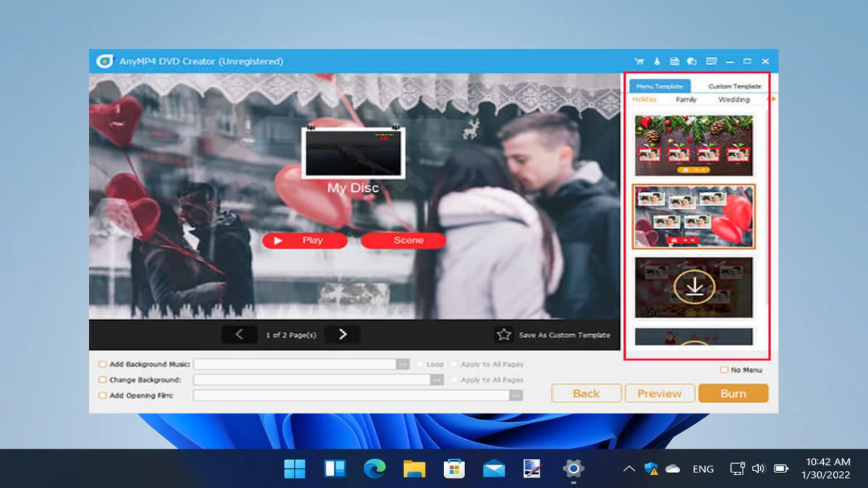This screenshot has height=488, width=868.
Task: Click the video thumbnail frame above My Disc
Action: click(x=353, y=153)
